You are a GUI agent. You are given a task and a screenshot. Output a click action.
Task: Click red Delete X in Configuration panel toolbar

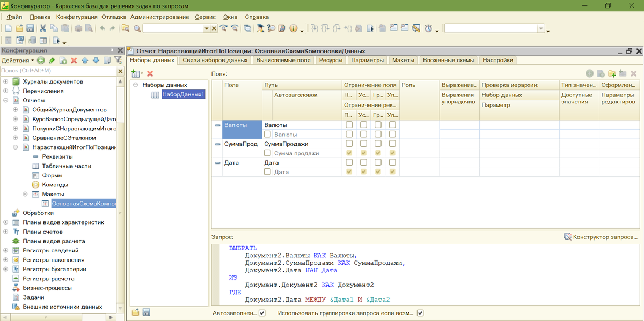click(x=74, y=61)
